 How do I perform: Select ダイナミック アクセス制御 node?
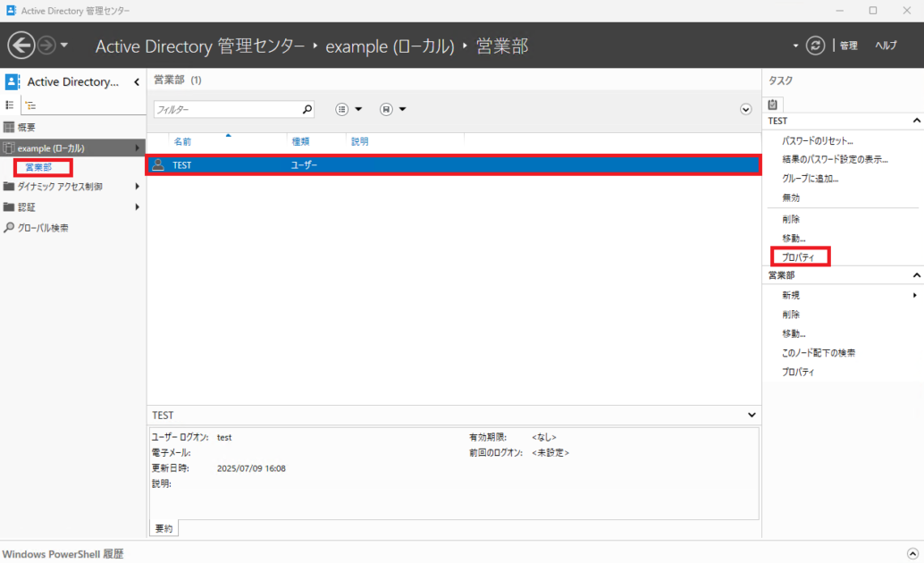tap(60, 186)
